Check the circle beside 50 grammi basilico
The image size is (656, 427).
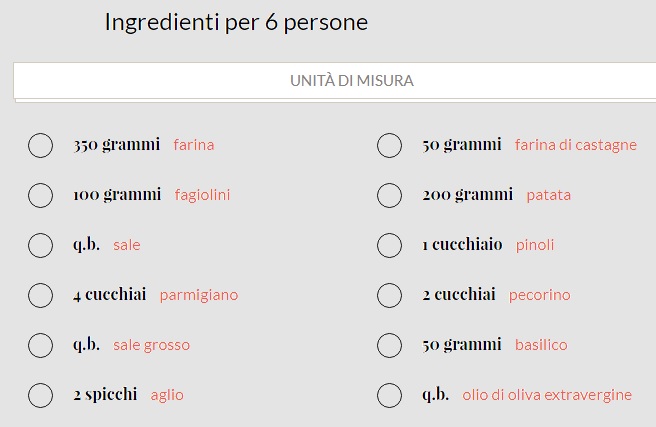pos(389,345)
